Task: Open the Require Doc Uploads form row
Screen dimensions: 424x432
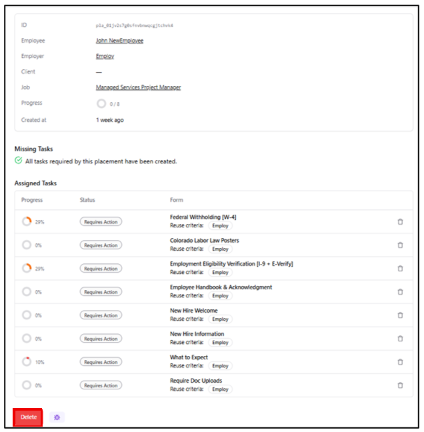Action: (x=213, y=385)
